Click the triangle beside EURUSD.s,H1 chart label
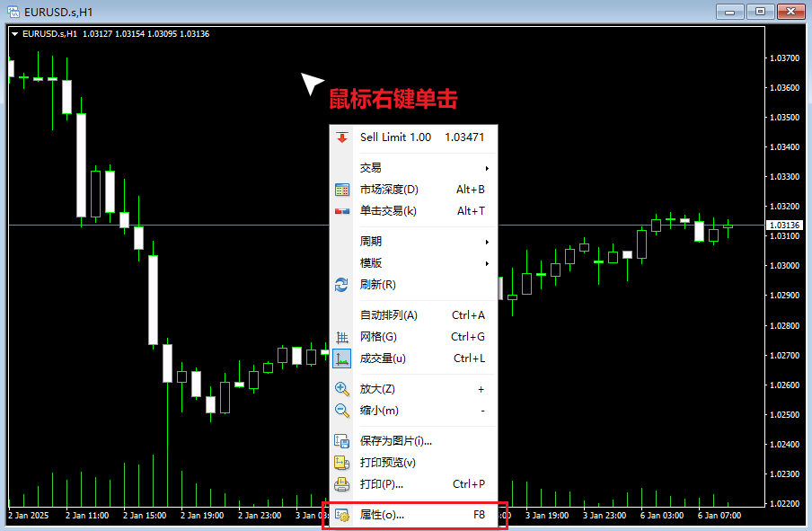Screen dimensions: 812x531 (14, 34)
